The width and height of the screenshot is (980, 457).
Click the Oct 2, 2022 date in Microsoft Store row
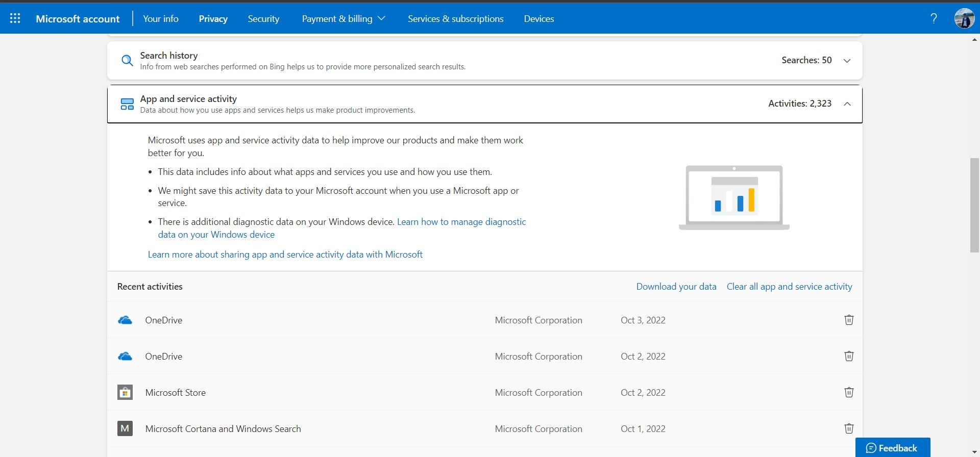643,393
